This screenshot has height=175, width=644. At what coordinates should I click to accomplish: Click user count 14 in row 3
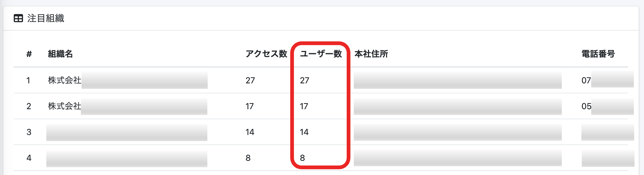coord(304,132)
